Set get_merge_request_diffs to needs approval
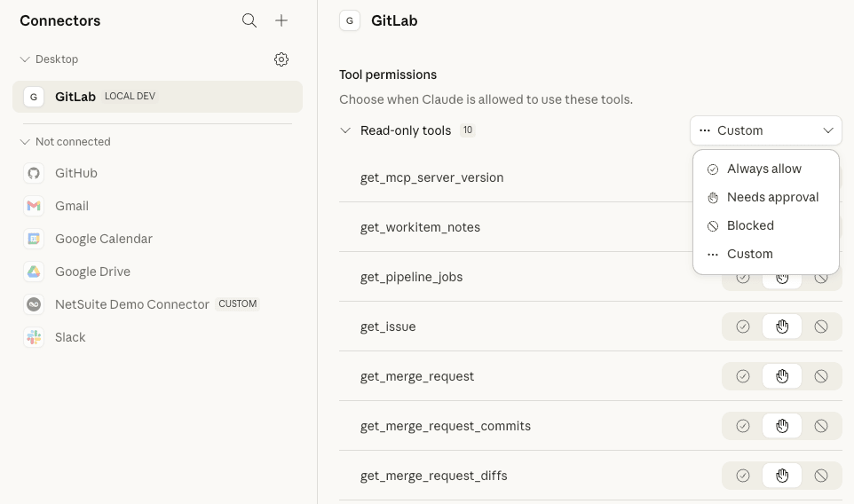This screenshot has height=504, width=854. [x=782, y=476]
